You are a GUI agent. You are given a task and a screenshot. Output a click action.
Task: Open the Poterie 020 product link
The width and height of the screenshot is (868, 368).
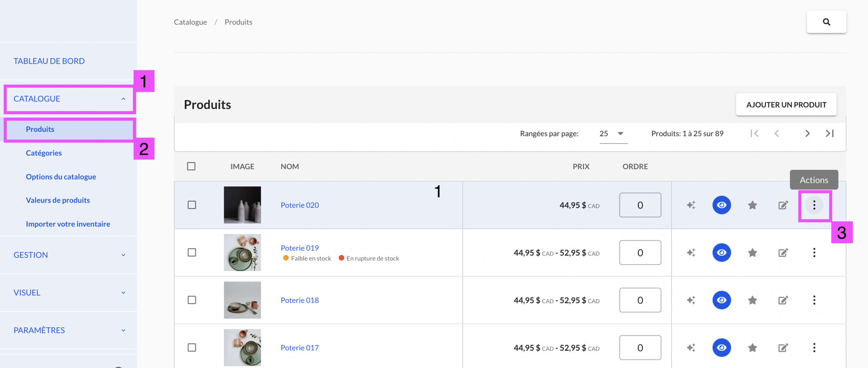pos(300,205)
